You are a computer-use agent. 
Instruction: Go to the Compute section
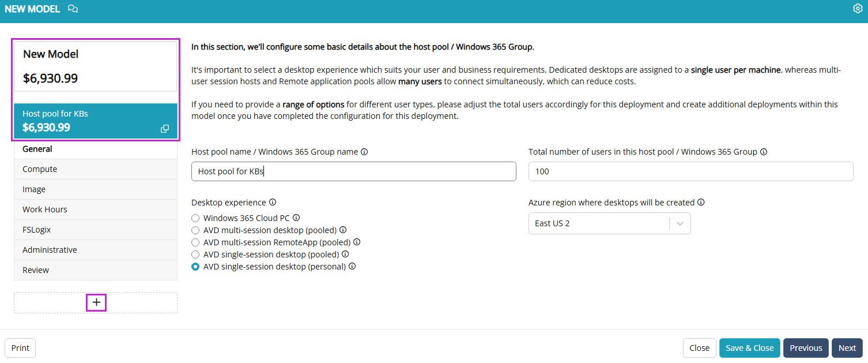click(x=96, y=169)
